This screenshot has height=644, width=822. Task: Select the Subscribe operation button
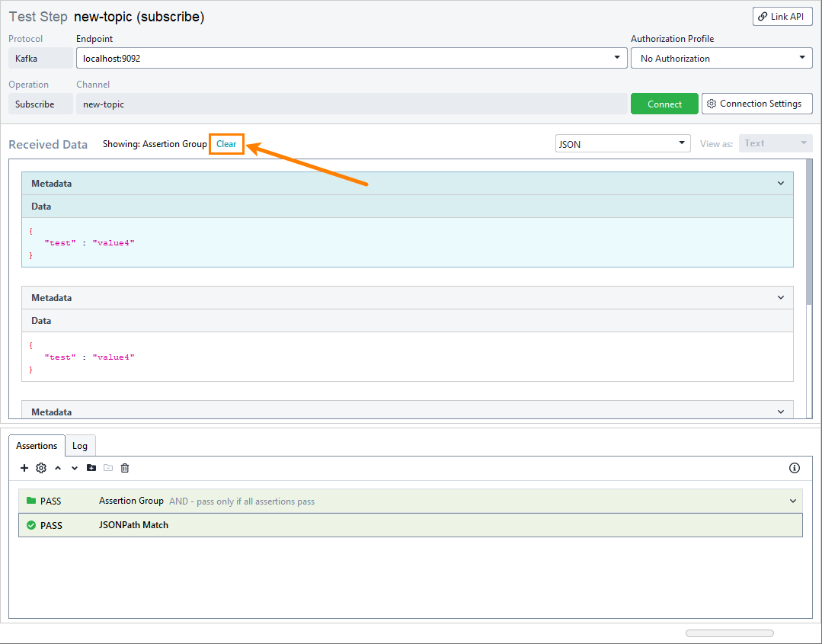(40, 103)
